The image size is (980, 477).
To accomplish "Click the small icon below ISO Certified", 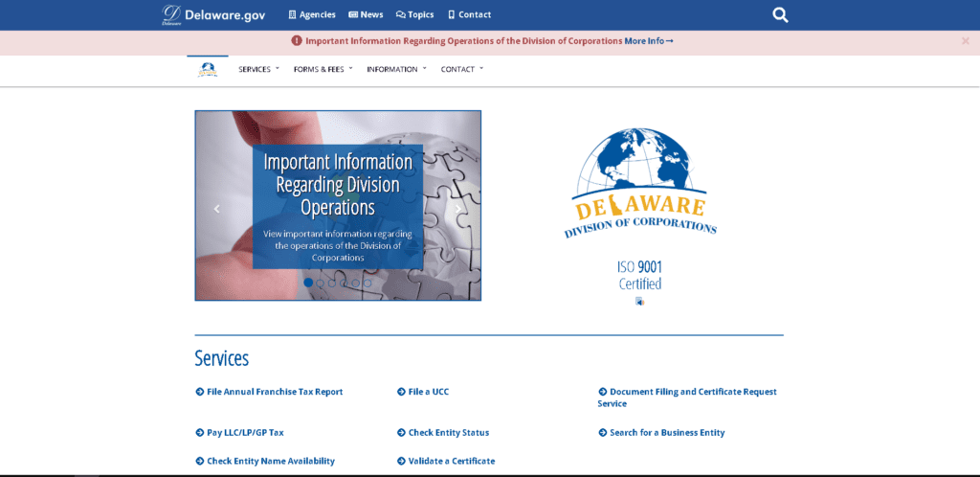I will tap(640, 302).
